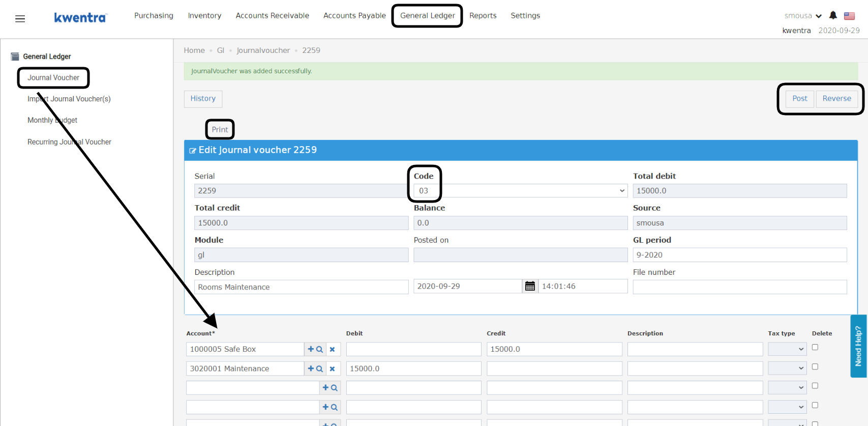
Task: Click the plus icon on the second empty account row
Action: (x=325, y=407)
